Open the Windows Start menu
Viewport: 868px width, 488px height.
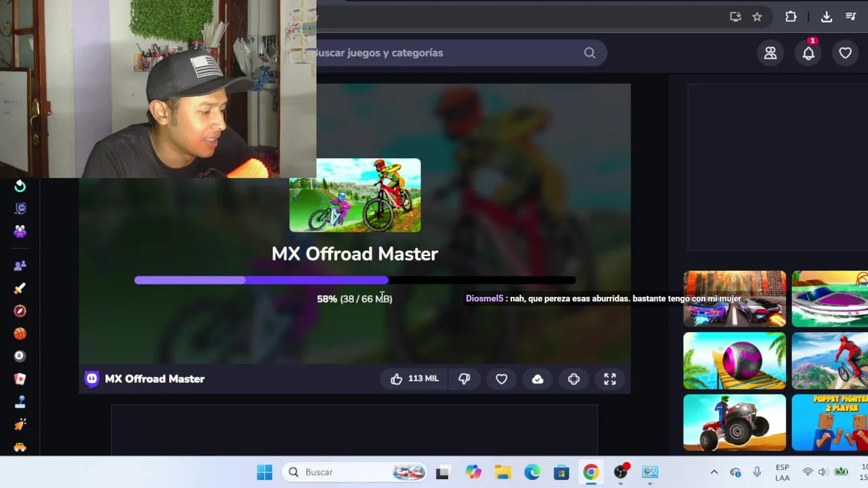[x=264, y=472]
